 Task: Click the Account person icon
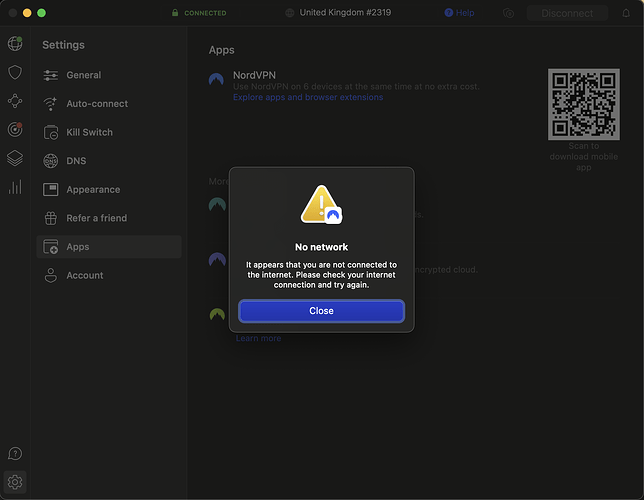pyautogui.click(x=51, y=275)
